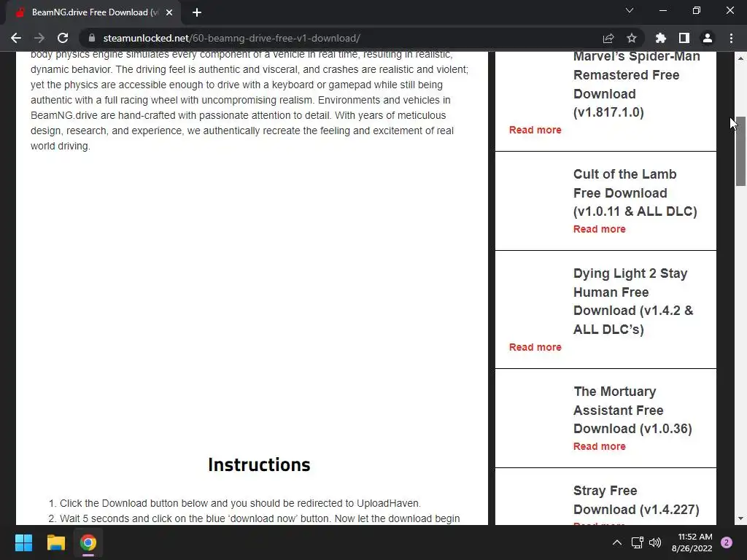Click the forward navigation arrow
747x560 pixels.
[x=39, y=38]
